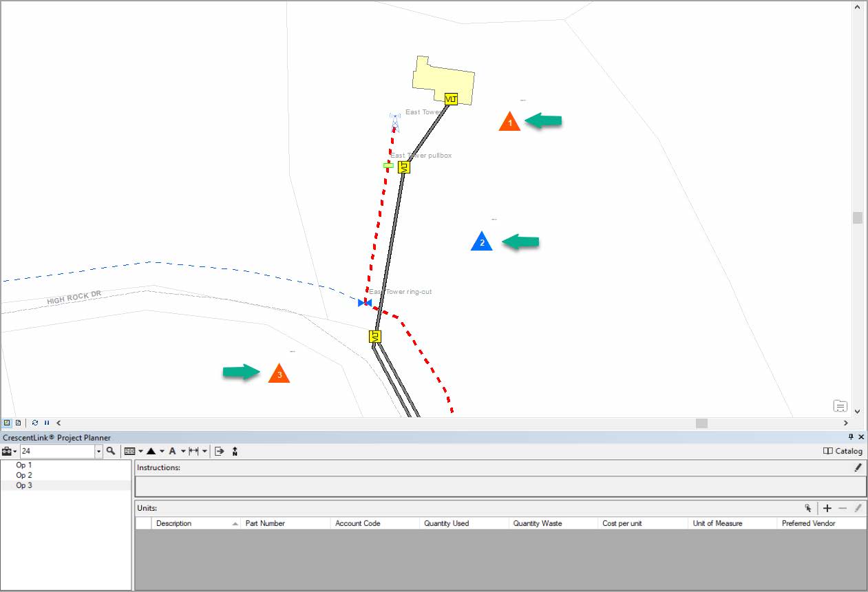This screenshot has width=868, height=592.
Task: Open the triangle symbol dropdown arrow
Action: tap(161, 451)
